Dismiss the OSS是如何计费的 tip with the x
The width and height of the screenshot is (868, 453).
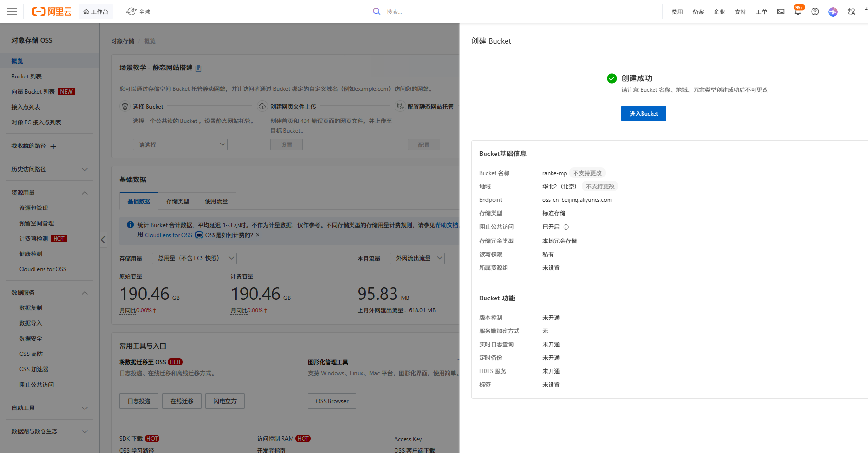click(258, 235)
